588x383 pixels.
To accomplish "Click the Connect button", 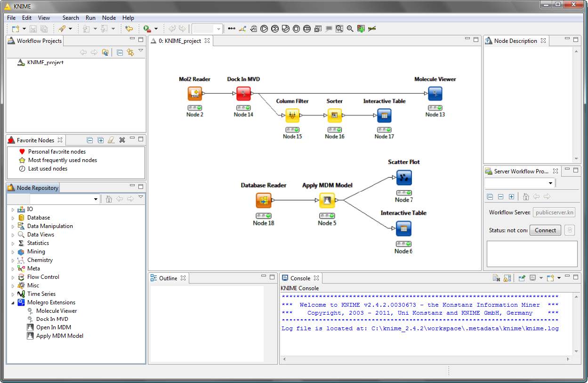I will (x=545, y=230).
